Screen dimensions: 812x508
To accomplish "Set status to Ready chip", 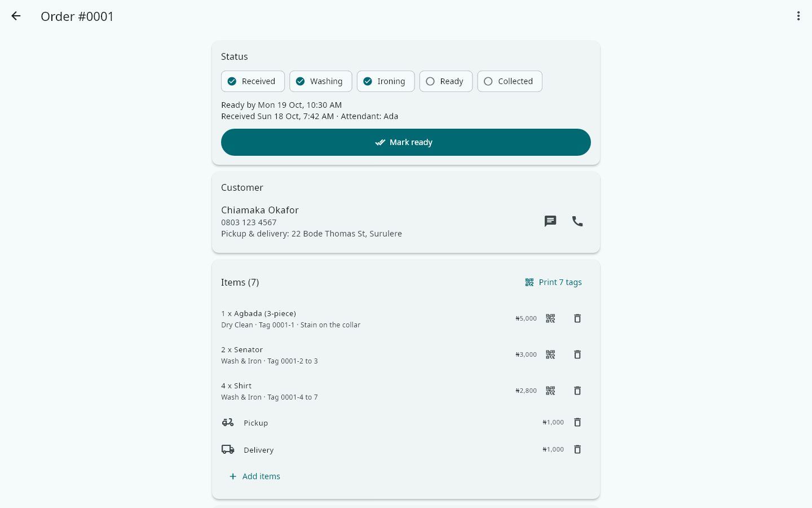I will (446, 81).
